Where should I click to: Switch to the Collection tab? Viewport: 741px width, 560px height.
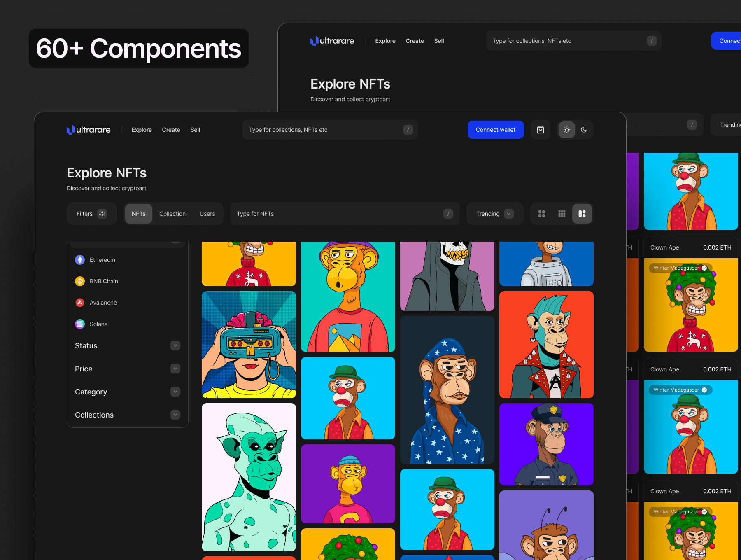click(x=172, y=214)
